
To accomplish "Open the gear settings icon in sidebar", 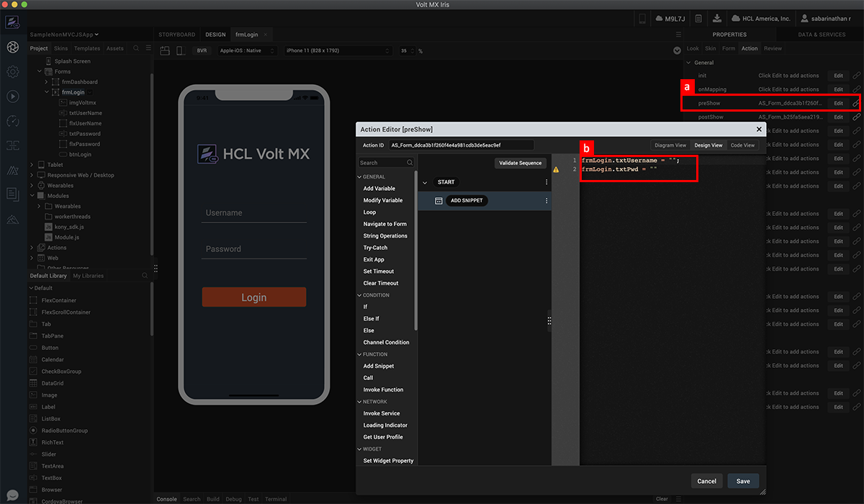I will click(12, 71).
